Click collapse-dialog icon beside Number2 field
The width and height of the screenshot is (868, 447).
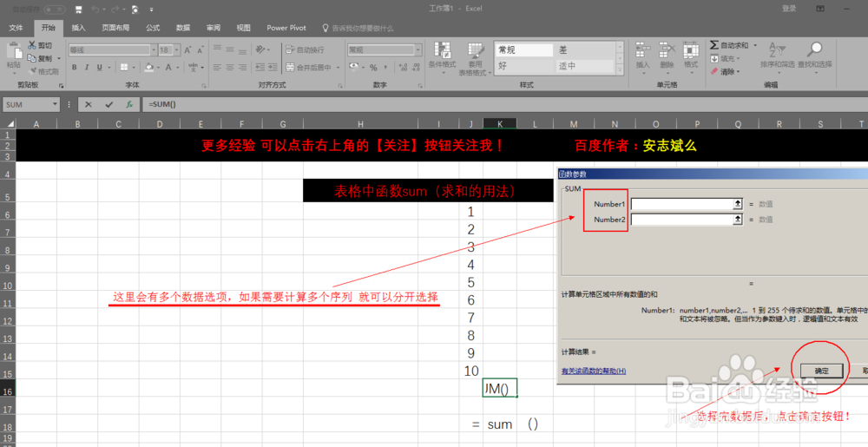tap(737, 220)
